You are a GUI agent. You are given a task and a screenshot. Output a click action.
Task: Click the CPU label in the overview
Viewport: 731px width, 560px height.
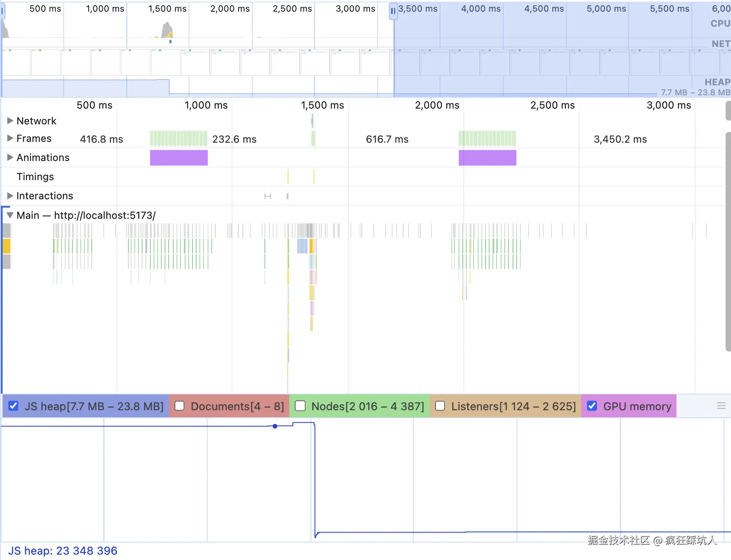pyautogui.click(x=721, y=23)
